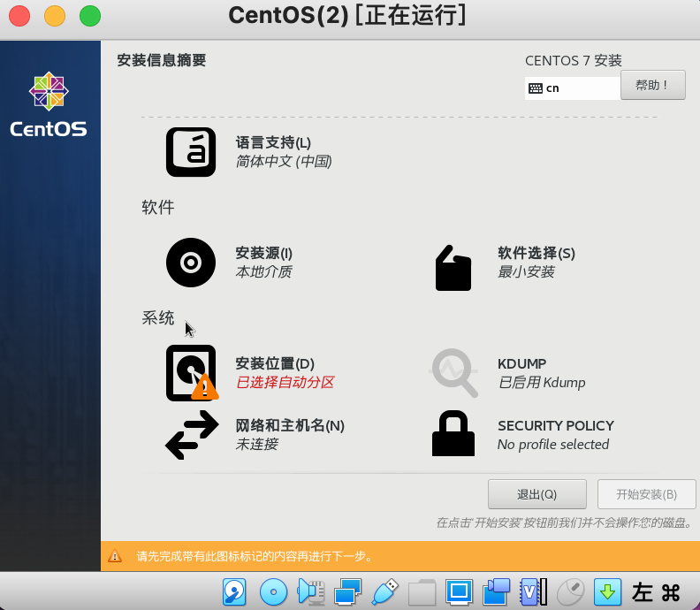Click the 未连接 network status text
This screenshot has width=700, height=610.
tap(256, 444)
